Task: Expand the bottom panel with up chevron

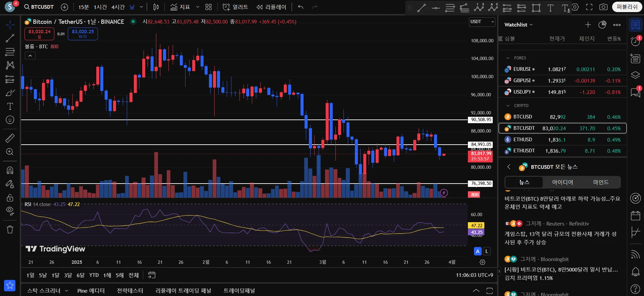Action: [476, 291]
